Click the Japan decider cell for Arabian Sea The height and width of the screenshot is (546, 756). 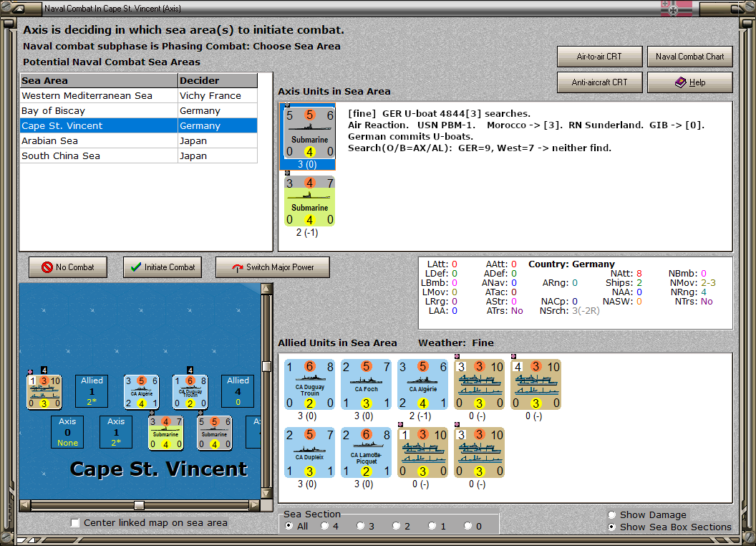218,140
